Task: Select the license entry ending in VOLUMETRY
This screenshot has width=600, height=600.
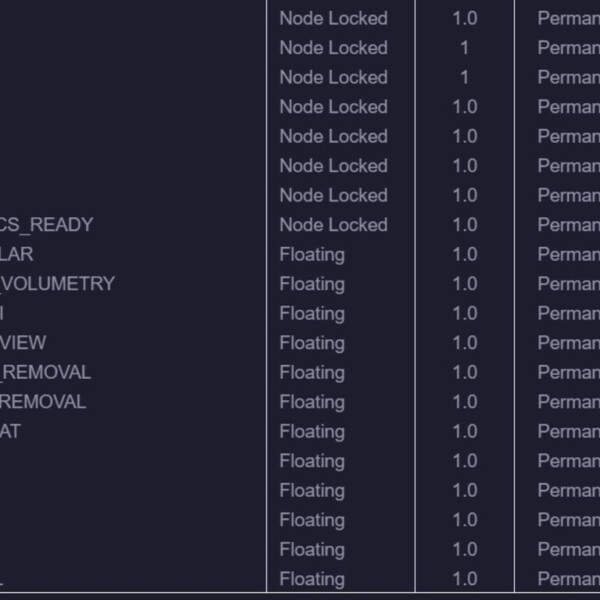Action: tap(57, 284)
